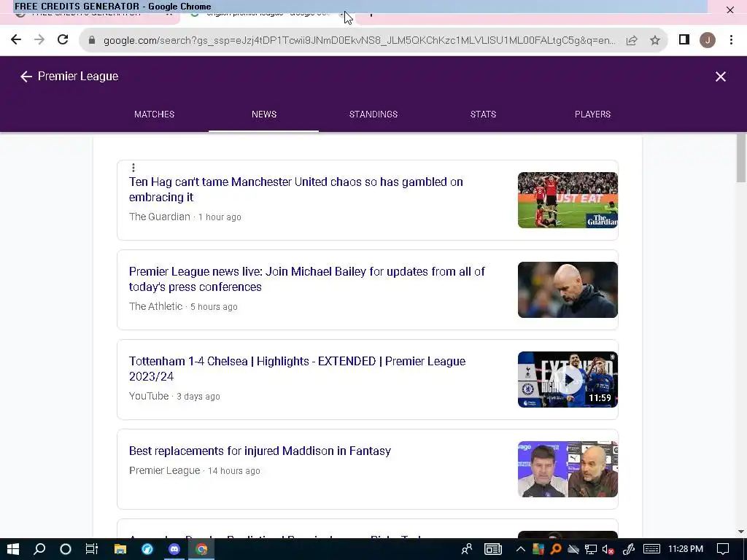Open the Chrome profile avatar J
747x560 pixels.
708,40
